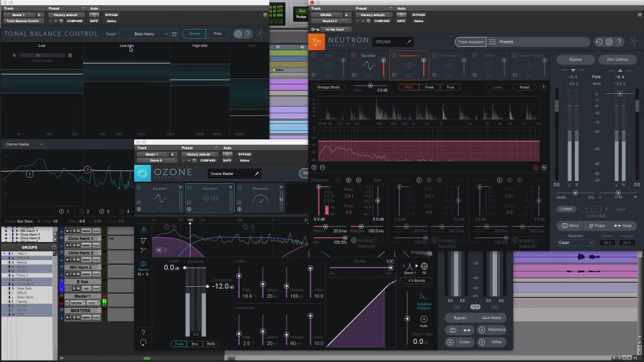
Task: Click Ozone Gain Match button
Action: [x=492, y=318]
